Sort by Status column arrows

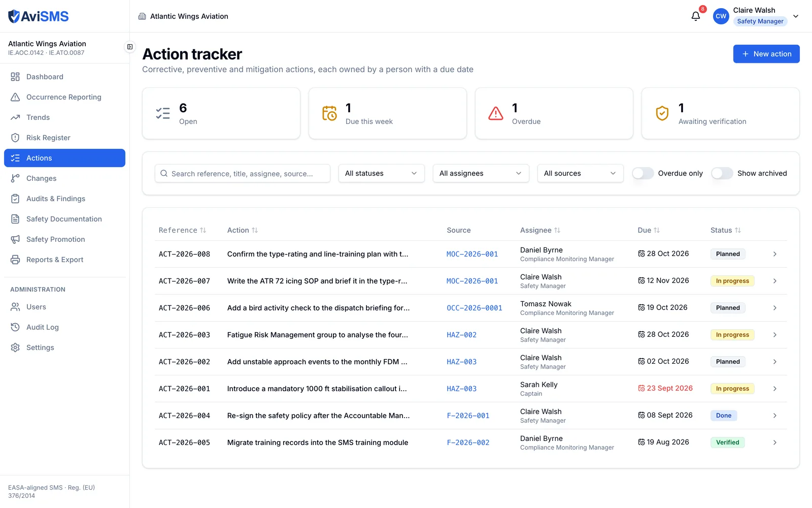738,230
